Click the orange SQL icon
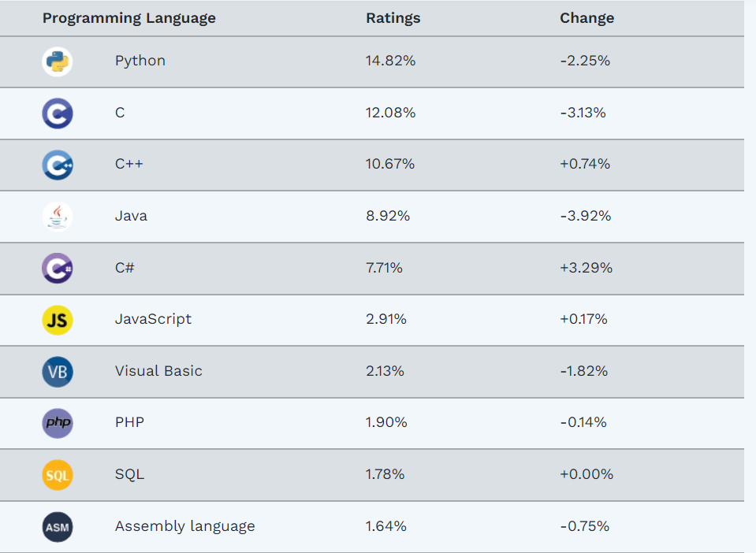The width and height of the screenshot is (756, 553). click(x=58, y=475)
